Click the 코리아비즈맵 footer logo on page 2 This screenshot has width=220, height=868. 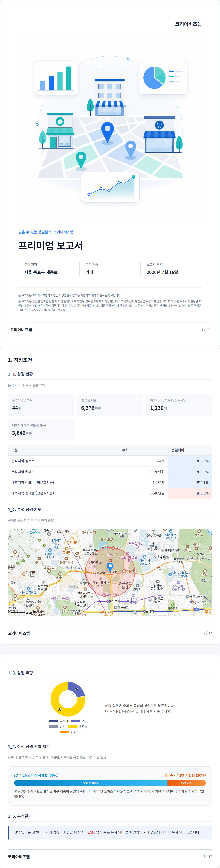[19, 633]
